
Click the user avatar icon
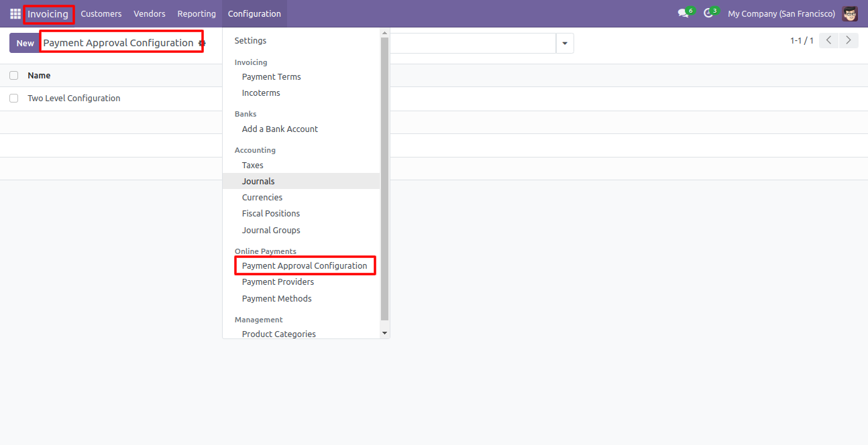(850, 13)
